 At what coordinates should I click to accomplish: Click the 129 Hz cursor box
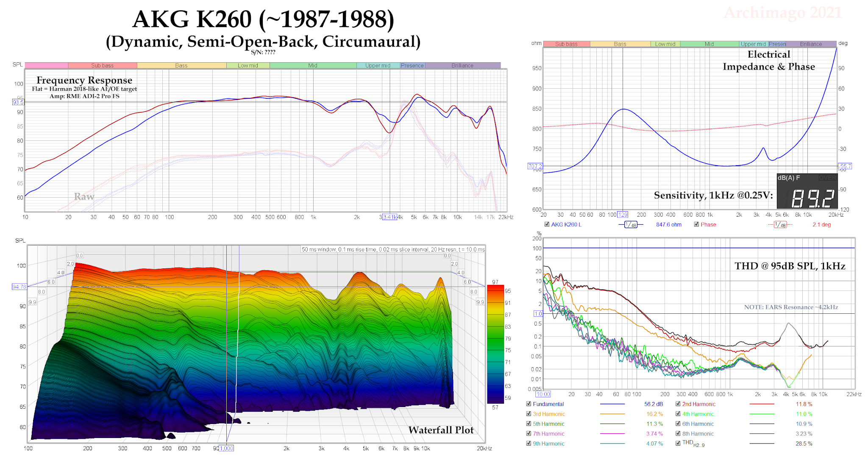[623, 215]
